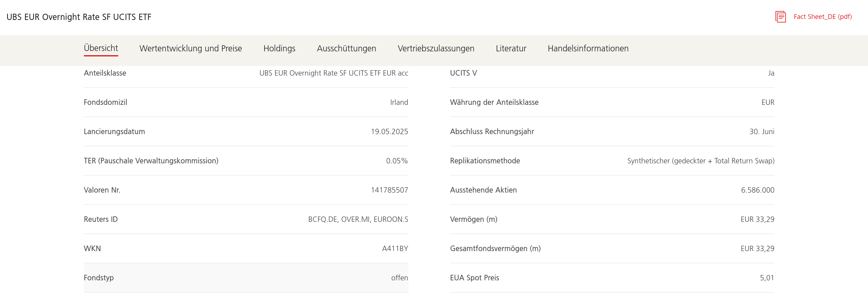The height and width of the screenshot is (306, 868).
Task: Click the Fondstyp label
Action: click(x=99, y=278)
